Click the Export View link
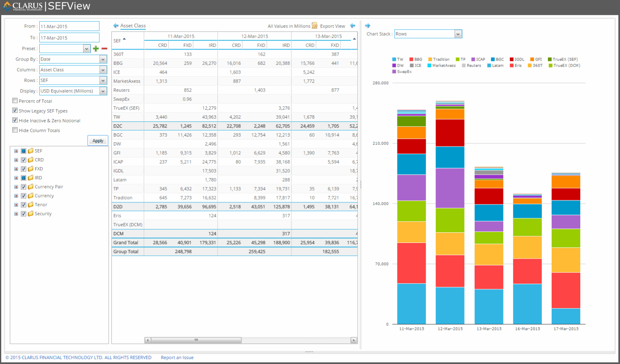 (332, 26)
